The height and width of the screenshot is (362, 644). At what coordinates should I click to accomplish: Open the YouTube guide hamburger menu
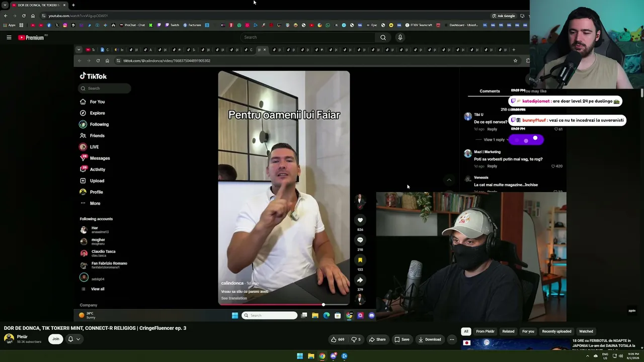9,37
